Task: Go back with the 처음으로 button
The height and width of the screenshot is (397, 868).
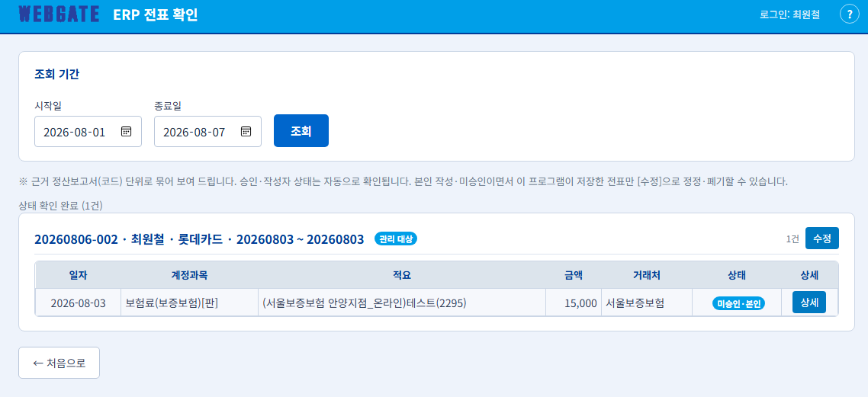Action: point(59,363)
